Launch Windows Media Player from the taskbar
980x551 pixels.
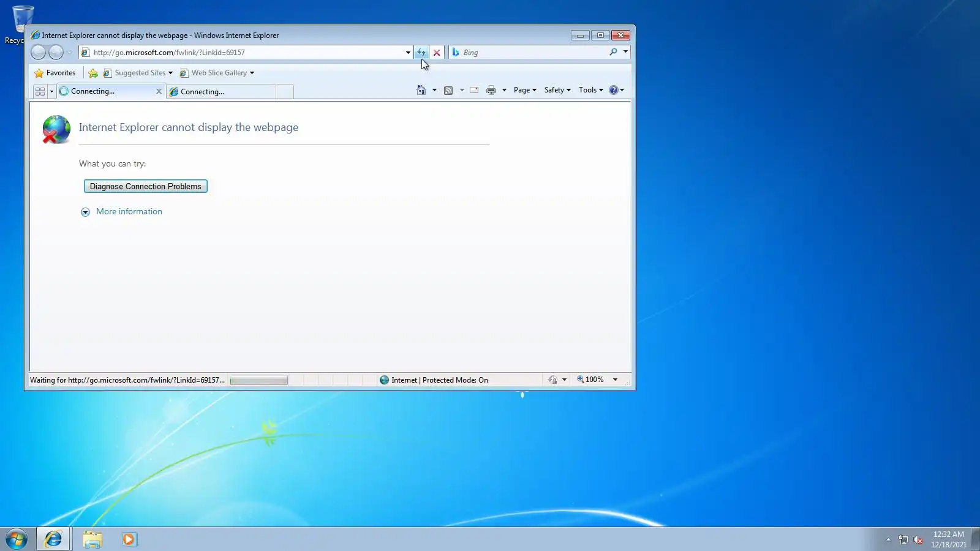point(129,539)
